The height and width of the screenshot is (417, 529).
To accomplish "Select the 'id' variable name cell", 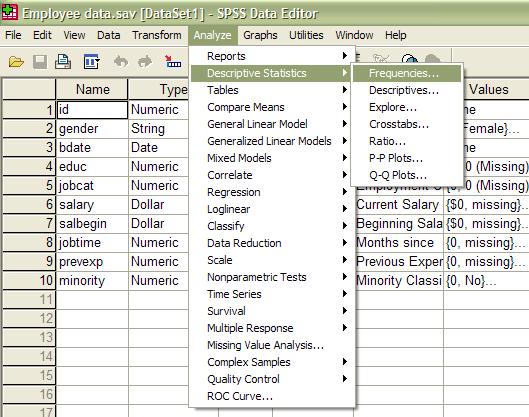I will point(92,110).
